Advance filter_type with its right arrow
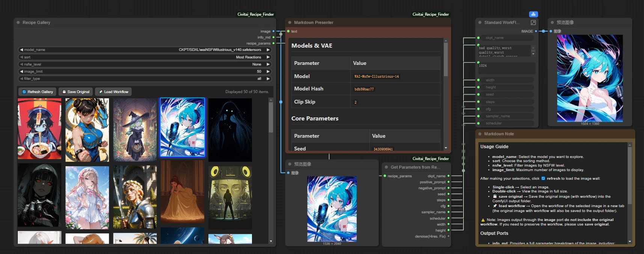 click(268, 78)
